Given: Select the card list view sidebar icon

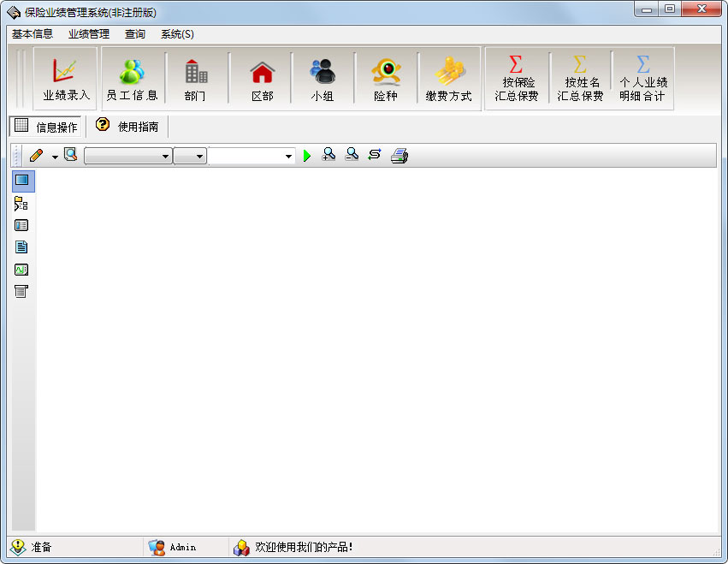Looking at the screenshot, I should (21, 225).
